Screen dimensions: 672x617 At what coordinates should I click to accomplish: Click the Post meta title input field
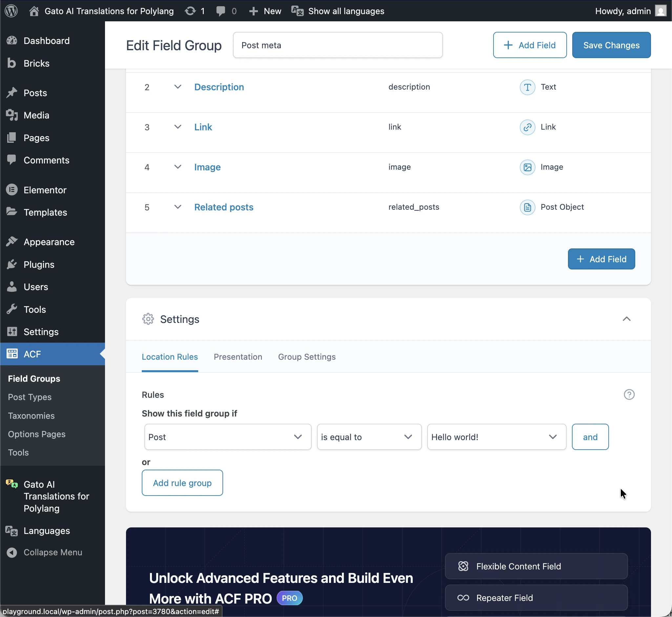[338, 45]
